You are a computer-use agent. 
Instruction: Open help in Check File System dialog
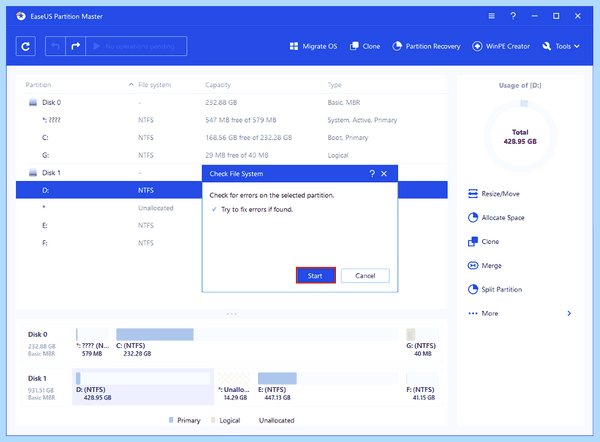[x=372, y=174]
